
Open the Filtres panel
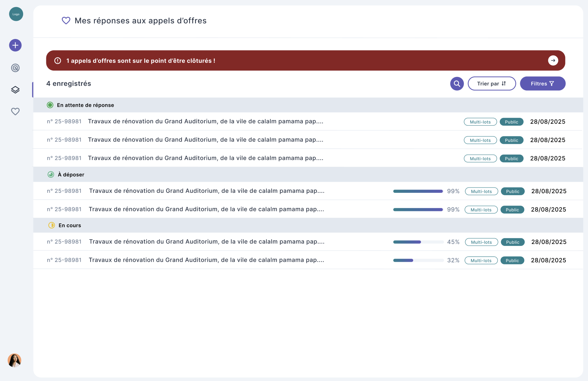(x=542, y=84)
